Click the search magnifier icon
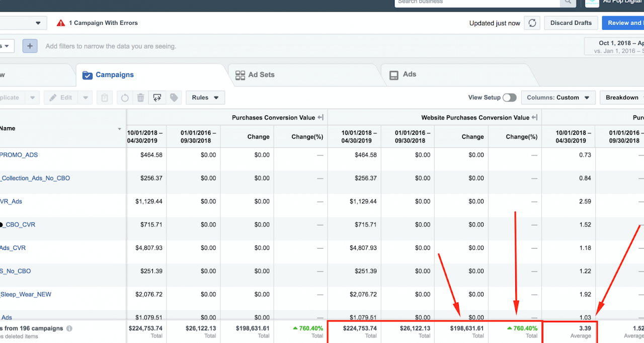The height and width of the screenshot is (343, 644). (568, 2)
